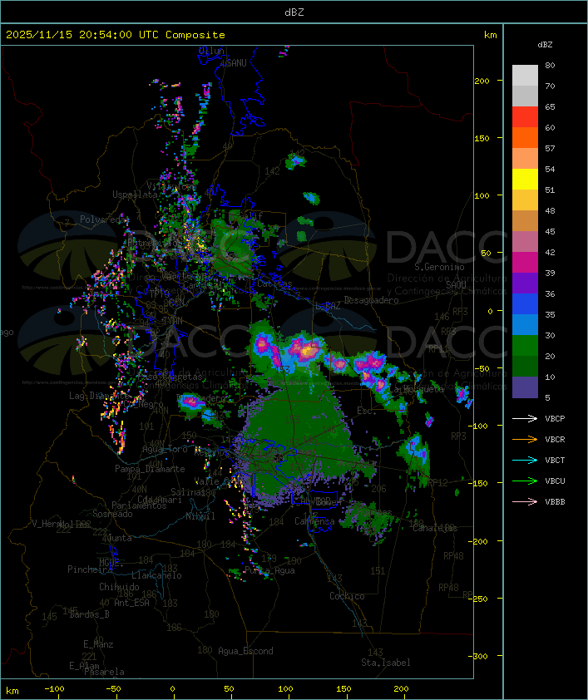588x700 pixels.
Task: Click the tan 45-48 dBZ swatch
Action: pyautogui.click(x=525, y=221)
